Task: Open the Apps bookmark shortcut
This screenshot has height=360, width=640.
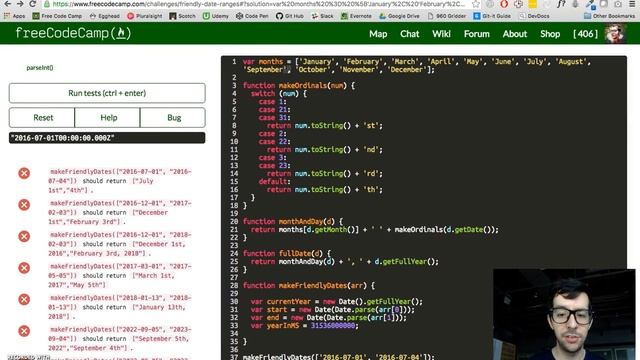Action: pos(14,16)
